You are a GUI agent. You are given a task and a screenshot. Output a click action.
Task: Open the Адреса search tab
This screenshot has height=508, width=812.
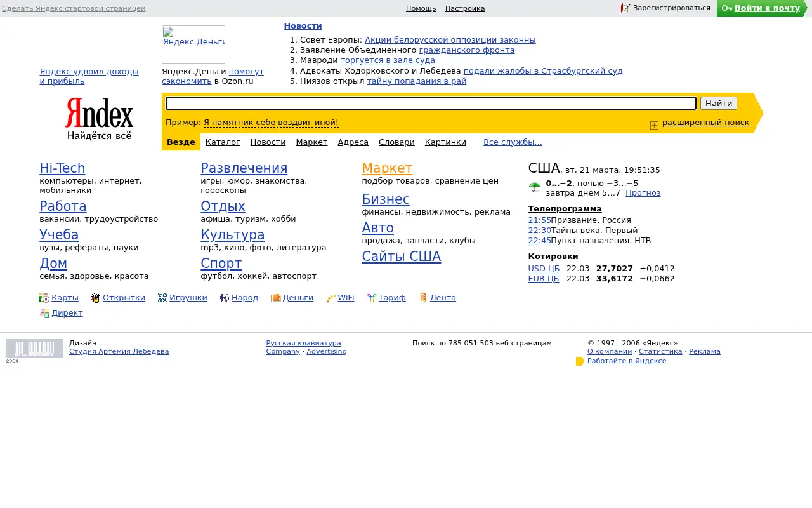point(353,142)
